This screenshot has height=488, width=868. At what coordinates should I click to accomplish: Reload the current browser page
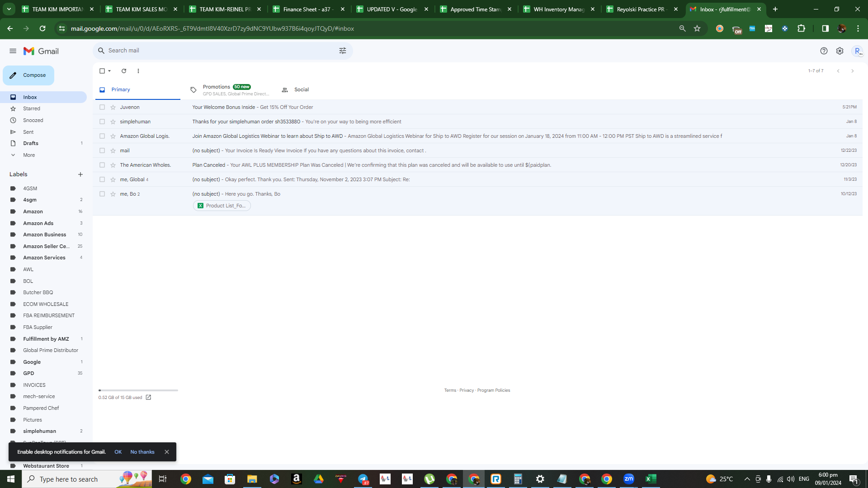coord(42,28)
